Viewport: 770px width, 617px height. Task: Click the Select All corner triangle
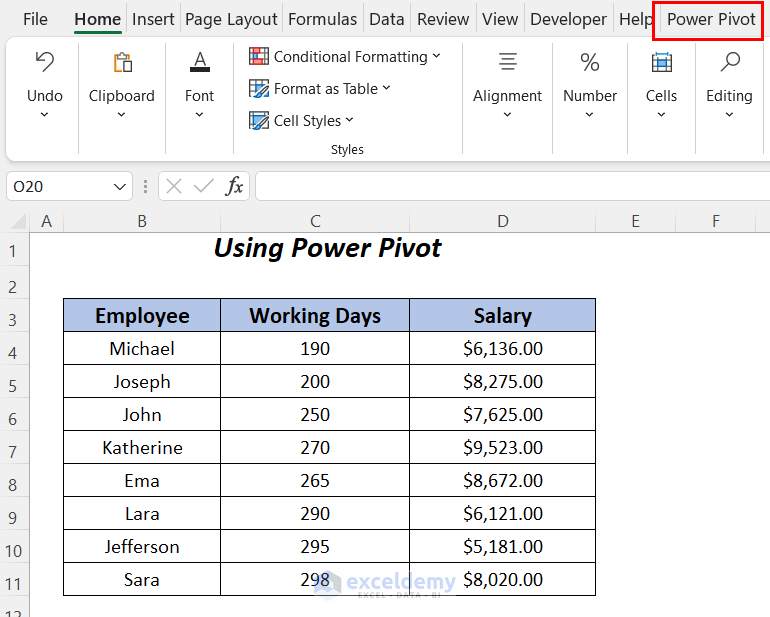point(19,222)
